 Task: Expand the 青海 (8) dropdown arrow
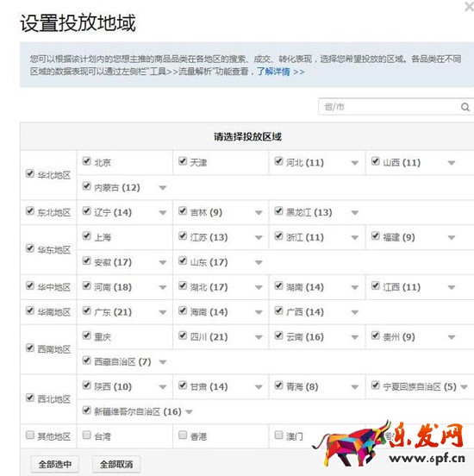coord(355,387)
